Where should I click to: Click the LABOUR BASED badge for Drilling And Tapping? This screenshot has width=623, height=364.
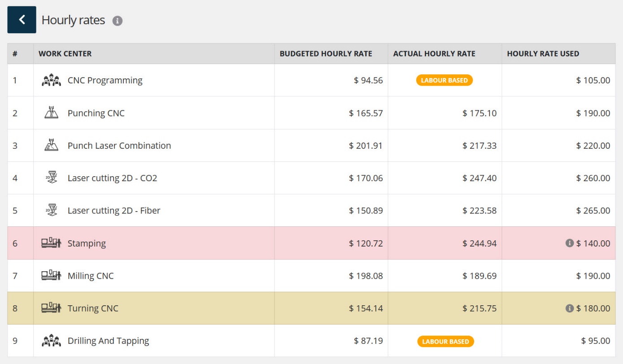(445, 341)
